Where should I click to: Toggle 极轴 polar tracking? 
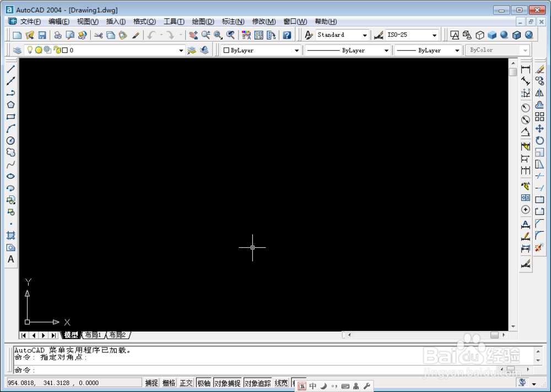click(x=204, y=383)
